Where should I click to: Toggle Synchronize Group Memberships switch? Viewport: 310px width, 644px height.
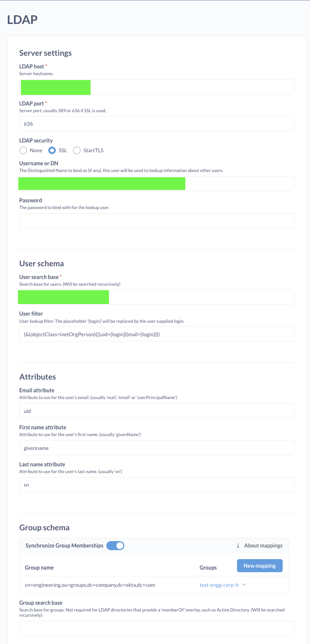[x=115, y=546]
